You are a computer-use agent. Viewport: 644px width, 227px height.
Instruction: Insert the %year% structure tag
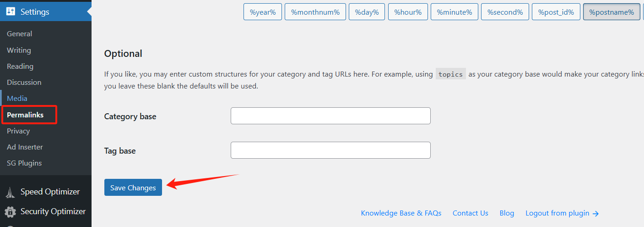click(x=263, y=12)
